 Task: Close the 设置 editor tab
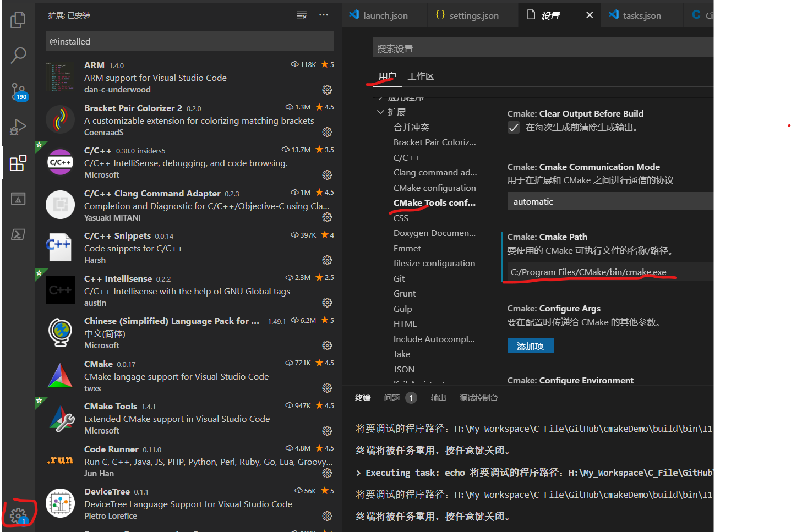click(590, 15)
